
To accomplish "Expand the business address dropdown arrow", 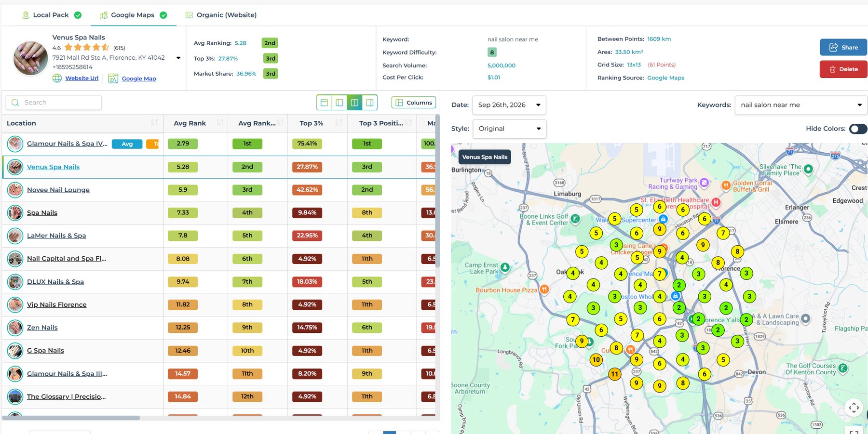I will click(178, 58).
